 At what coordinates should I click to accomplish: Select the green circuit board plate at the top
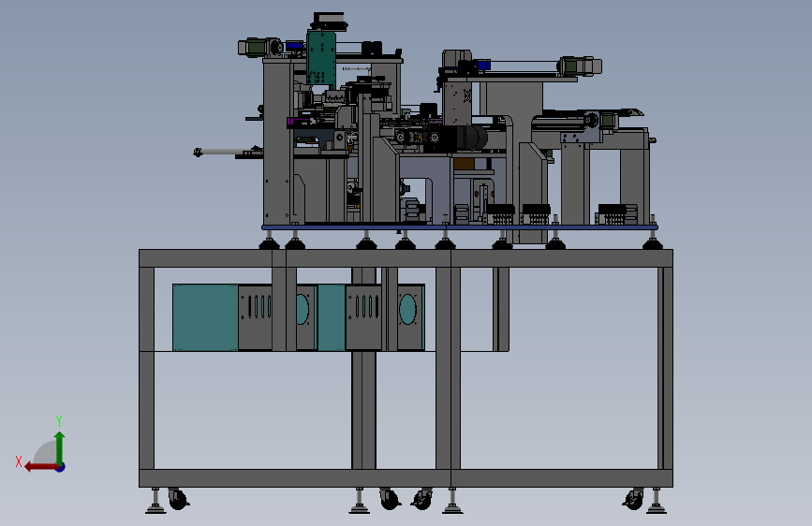point(321,57)
